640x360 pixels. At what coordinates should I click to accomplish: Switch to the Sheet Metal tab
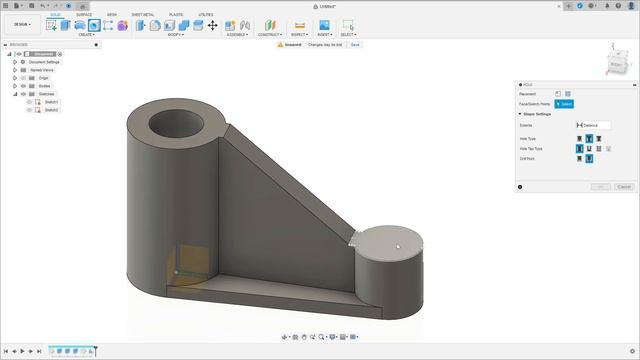click(143, 15)
